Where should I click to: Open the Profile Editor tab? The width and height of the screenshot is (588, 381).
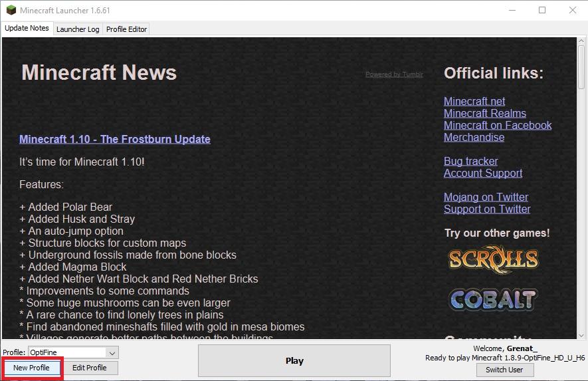[x=126, y=29]
